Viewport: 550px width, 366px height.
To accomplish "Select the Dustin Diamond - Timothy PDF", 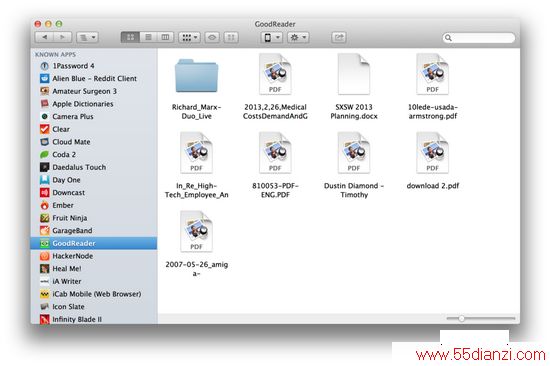I will coord(354,165).
